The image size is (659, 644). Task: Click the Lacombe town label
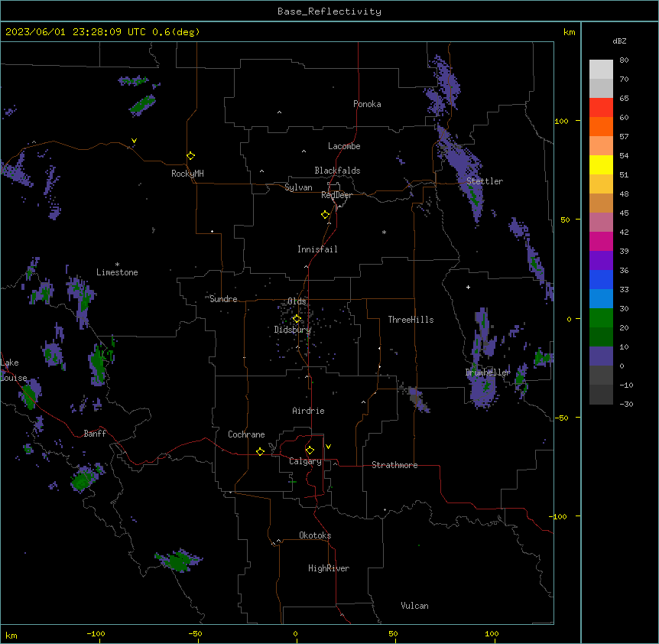point(344,146)
